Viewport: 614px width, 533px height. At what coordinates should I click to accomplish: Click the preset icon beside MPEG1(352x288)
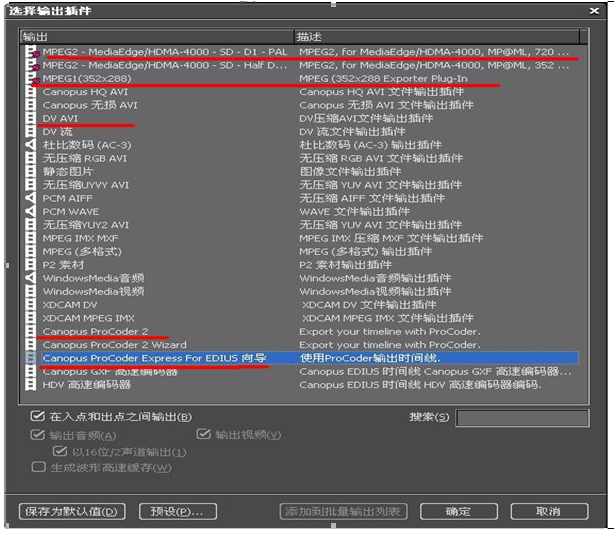click(x=31, y=79)
